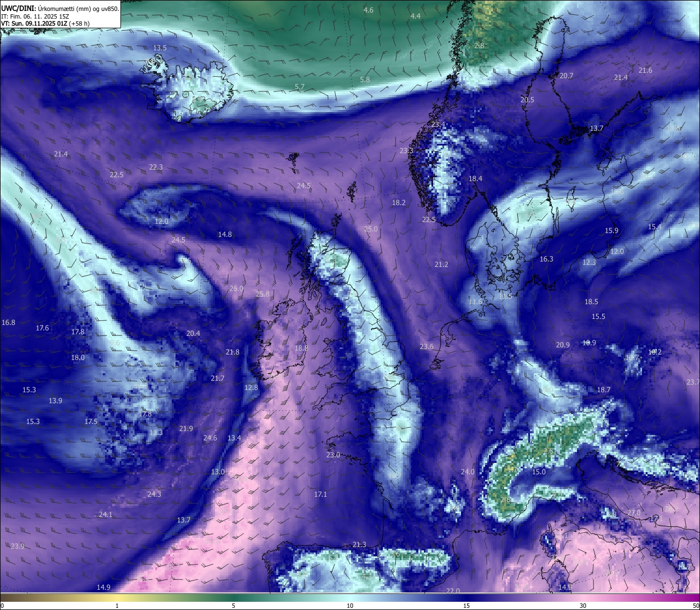Image resolution: width=700 pixels, height=610 pixels.
Task: Click the value 13.0 in the Bay of Biscay
Action: tap(218, 472)
